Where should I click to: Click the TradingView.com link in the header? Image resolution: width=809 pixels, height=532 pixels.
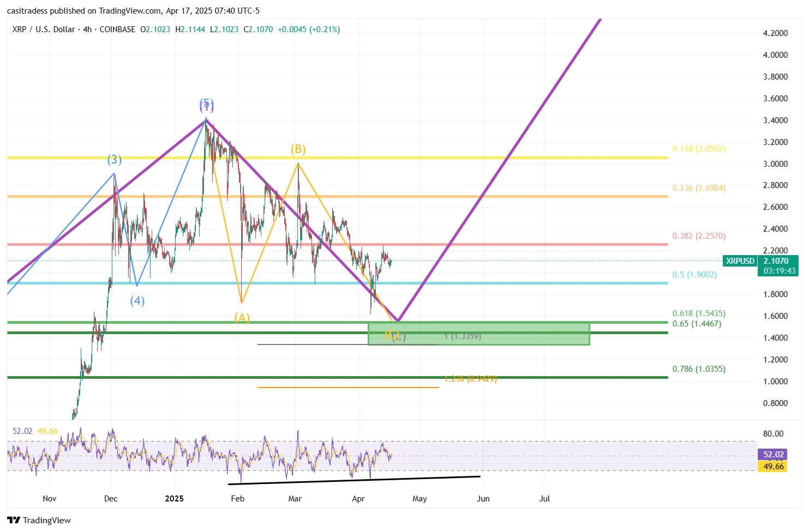tap(128, 10)
